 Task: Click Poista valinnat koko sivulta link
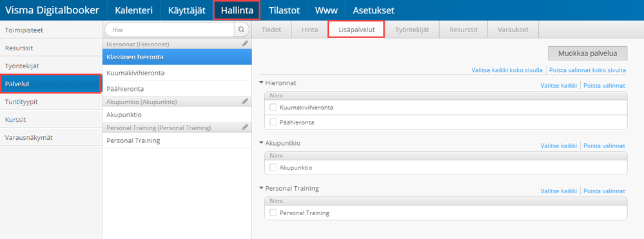pos(587,70)
